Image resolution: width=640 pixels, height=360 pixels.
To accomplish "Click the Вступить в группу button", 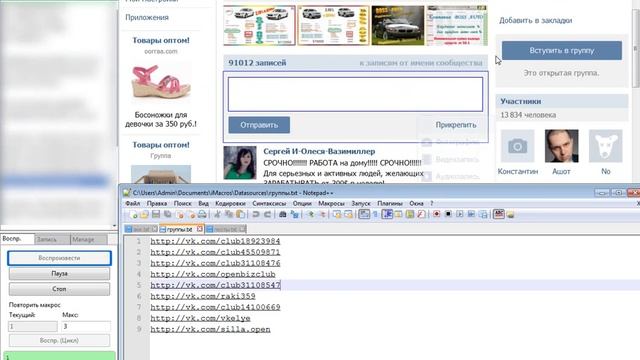I will coord(562,51).
